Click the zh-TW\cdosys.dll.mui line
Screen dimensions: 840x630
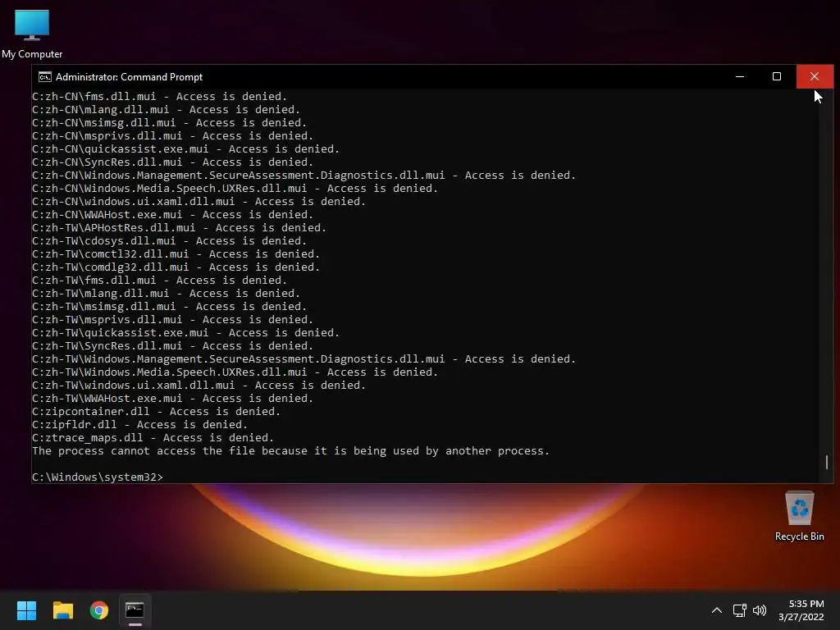[x=169, y=241]
